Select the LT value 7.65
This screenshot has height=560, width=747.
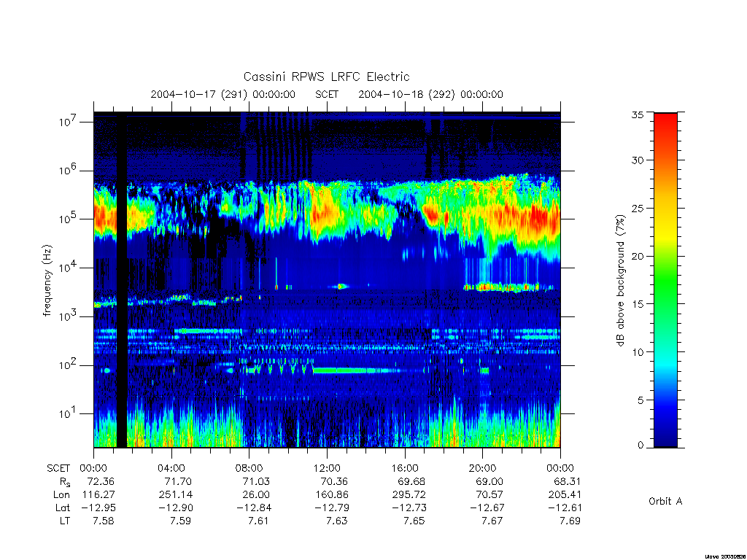click(x=414, y=521)
